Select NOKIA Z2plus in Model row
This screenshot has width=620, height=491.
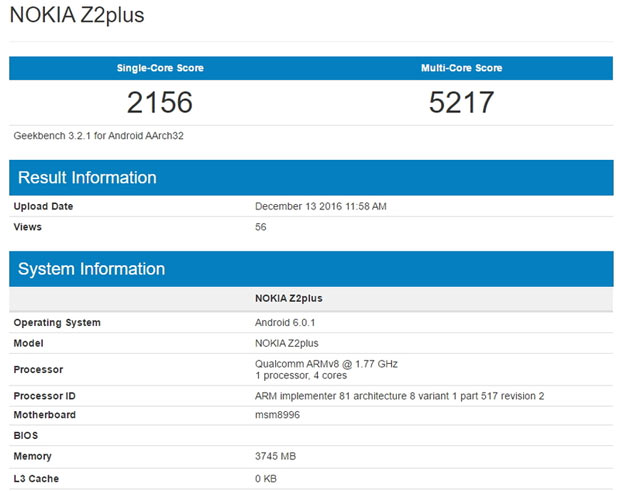click(287, 343)
